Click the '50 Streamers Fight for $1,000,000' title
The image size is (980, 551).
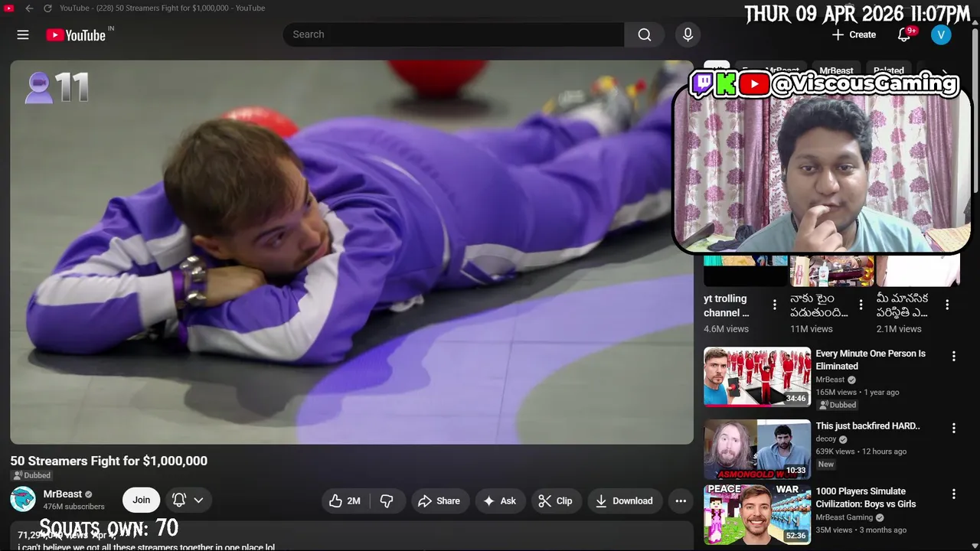(x=109, y=461)
